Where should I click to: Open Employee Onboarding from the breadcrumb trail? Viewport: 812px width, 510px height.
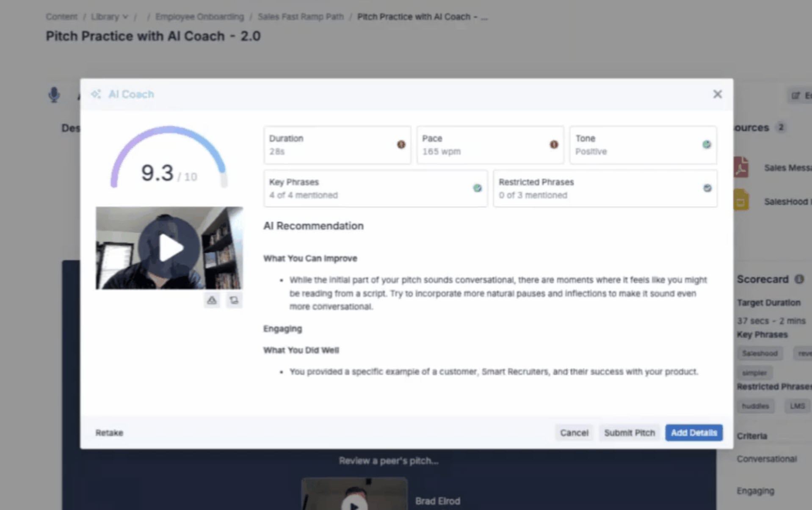click(x=199, y=17)
